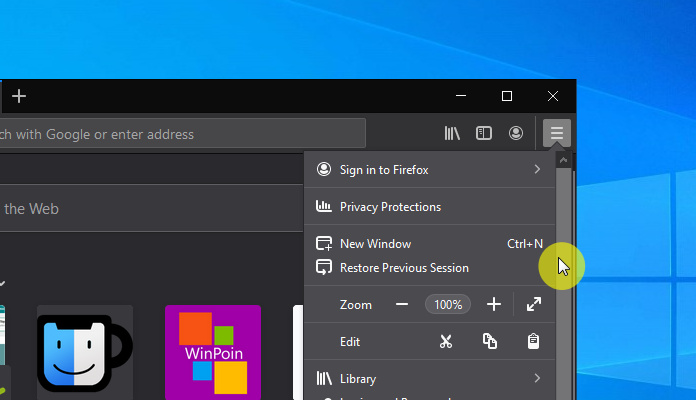Choose Sign in to Firefox
This screenshot has height=400, width=696.
click(x=430, y=170)
